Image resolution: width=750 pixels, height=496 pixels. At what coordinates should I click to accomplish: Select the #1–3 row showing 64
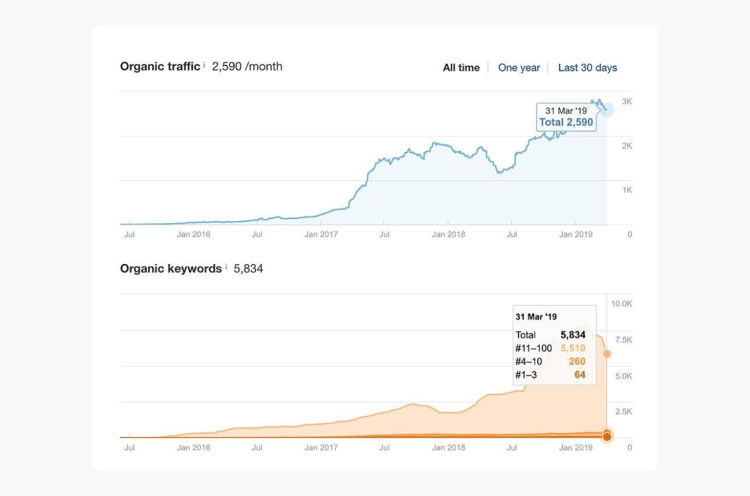pos(550,375)
